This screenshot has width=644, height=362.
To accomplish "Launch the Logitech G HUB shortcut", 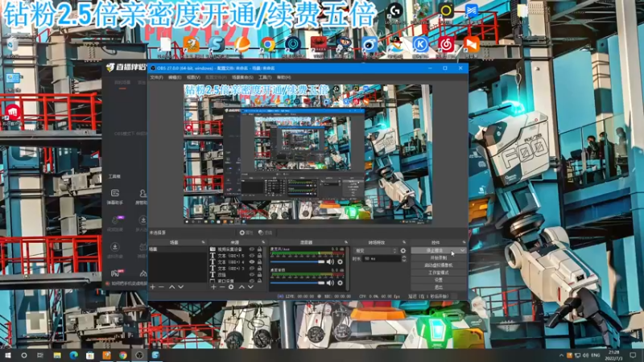I will 395,10.
